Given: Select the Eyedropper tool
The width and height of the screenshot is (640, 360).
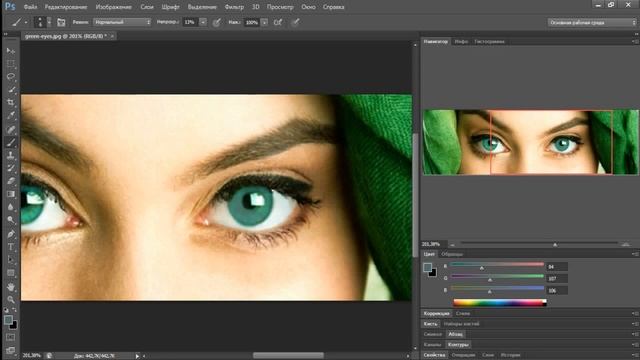Looking at the screenshot, I should pyautogui.click(x=11, y=116).
